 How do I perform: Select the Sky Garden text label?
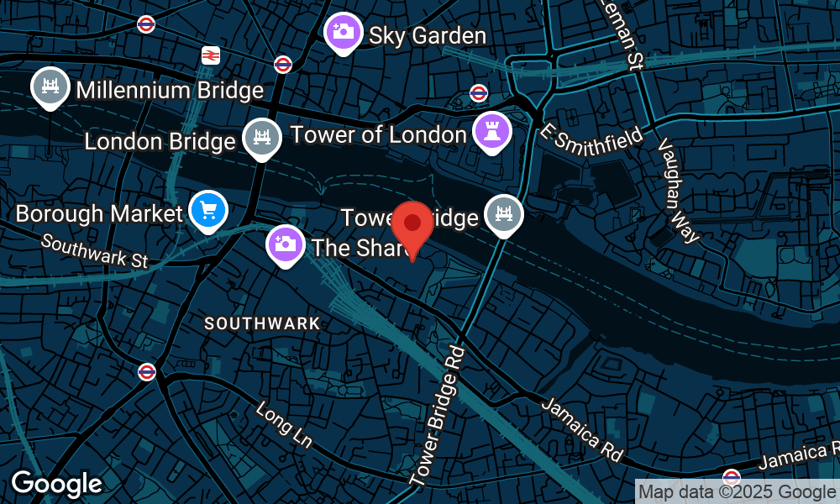[x=428, y=36]
